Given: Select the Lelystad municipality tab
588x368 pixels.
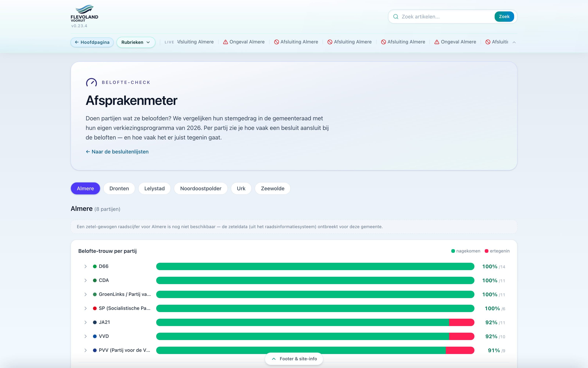Looking at the screenshot, I should [155, 188].
